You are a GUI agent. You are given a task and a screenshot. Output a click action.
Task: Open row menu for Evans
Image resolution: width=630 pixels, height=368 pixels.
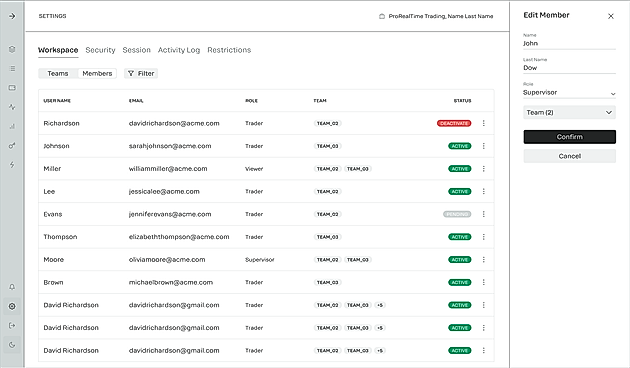pyautogui.click(x=483, y=214)
